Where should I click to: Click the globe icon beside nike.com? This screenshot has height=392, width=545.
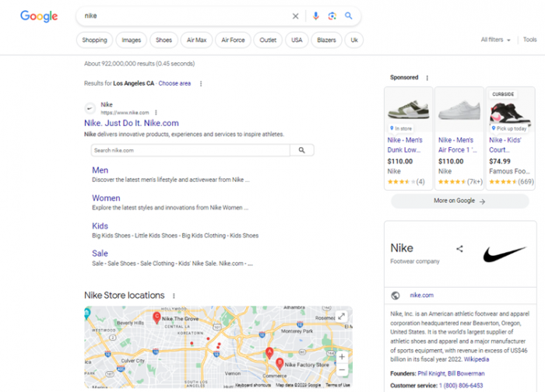click(x=396, y=296)
